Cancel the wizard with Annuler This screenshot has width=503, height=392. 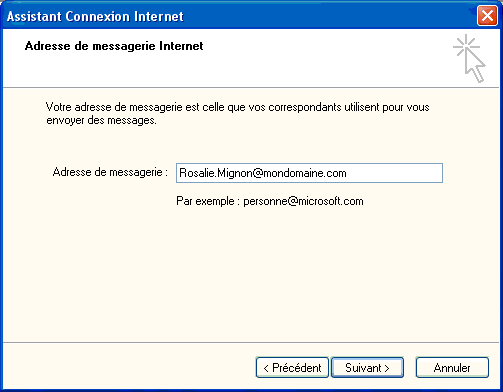coord(452,368)
